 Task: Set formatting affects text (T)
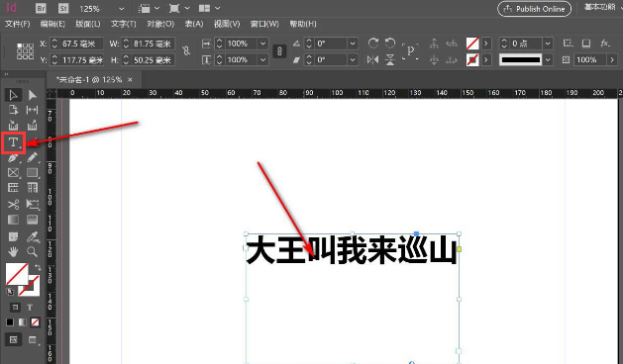pos(30,308)
